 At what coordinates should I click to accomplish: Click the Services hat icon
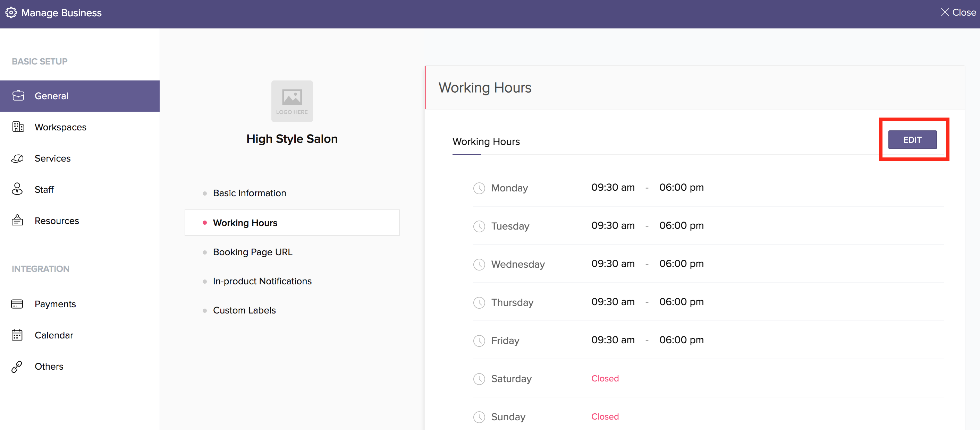pos(17,158)
